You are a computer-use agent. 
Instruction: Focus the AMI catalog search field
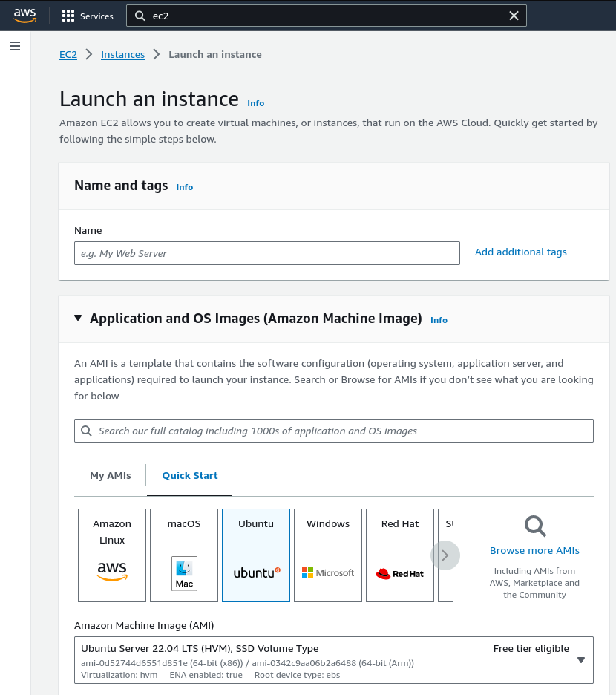point(334,431)
